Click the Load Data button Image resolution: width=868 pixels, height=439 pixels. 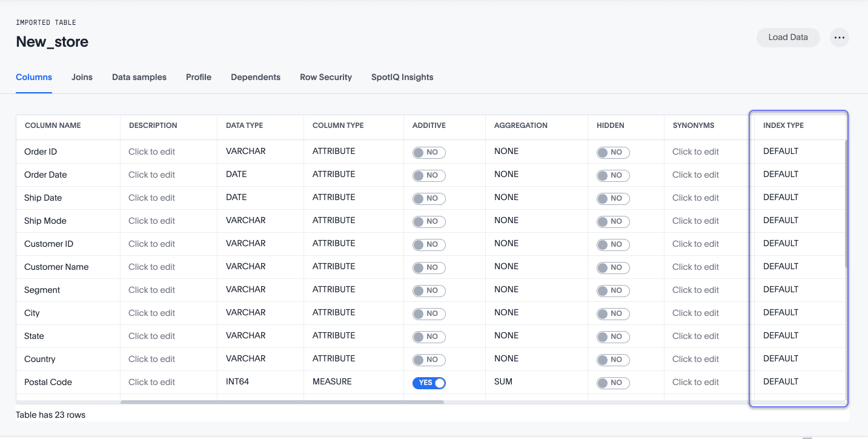[x=787, y=37]
